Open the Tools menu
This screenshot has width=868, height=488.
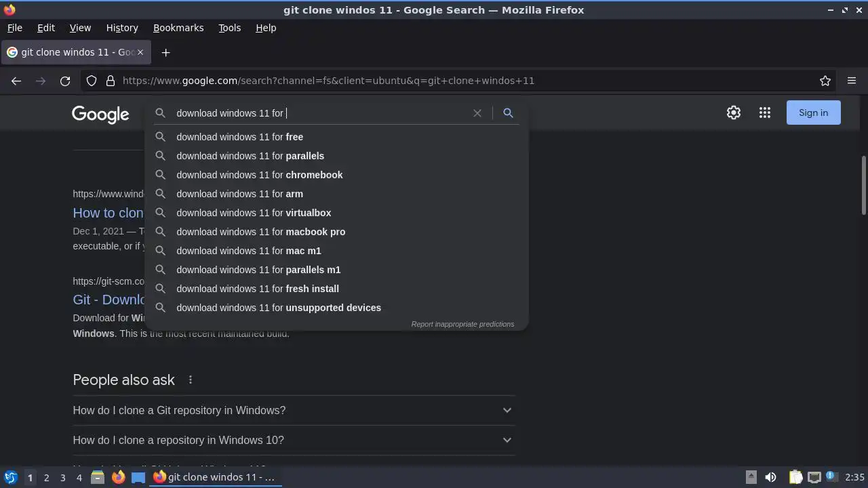(230, 28)
